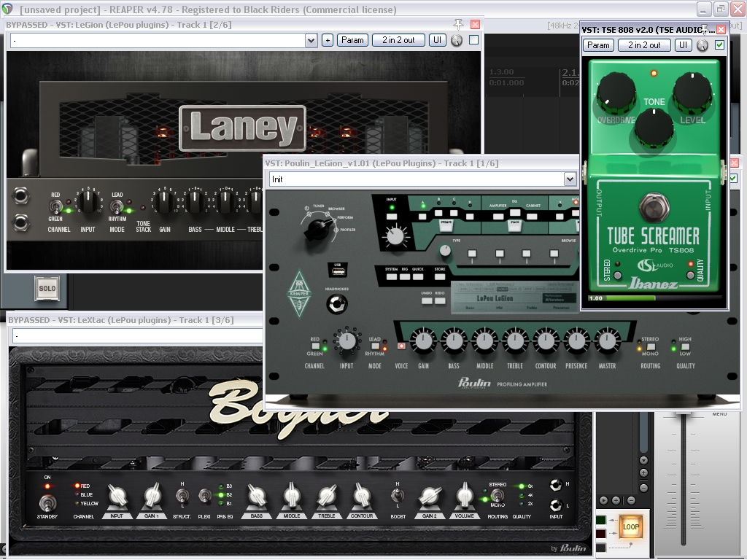
Task: Click '2 in 2 out' in LeGion window
Action: click(398, 41)
